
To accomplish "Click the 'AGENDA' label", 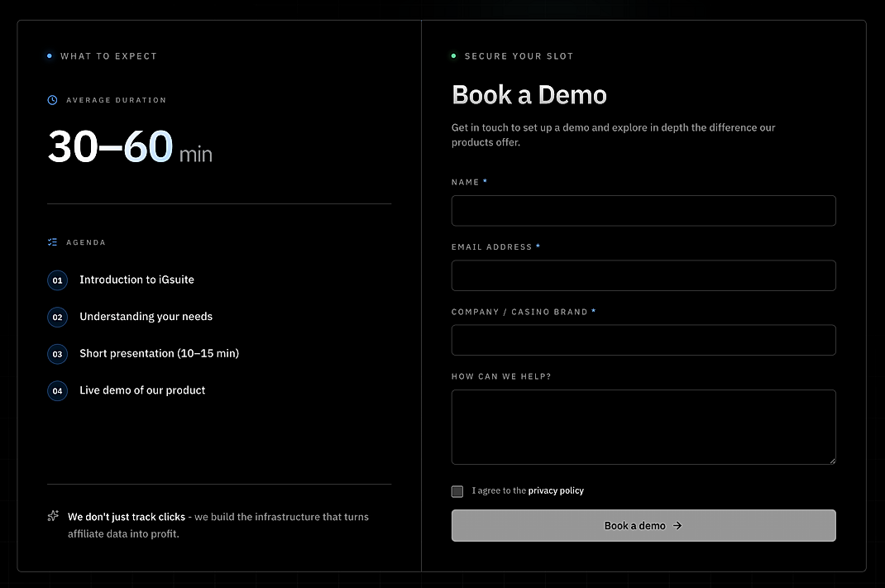I will pos(86,242).
